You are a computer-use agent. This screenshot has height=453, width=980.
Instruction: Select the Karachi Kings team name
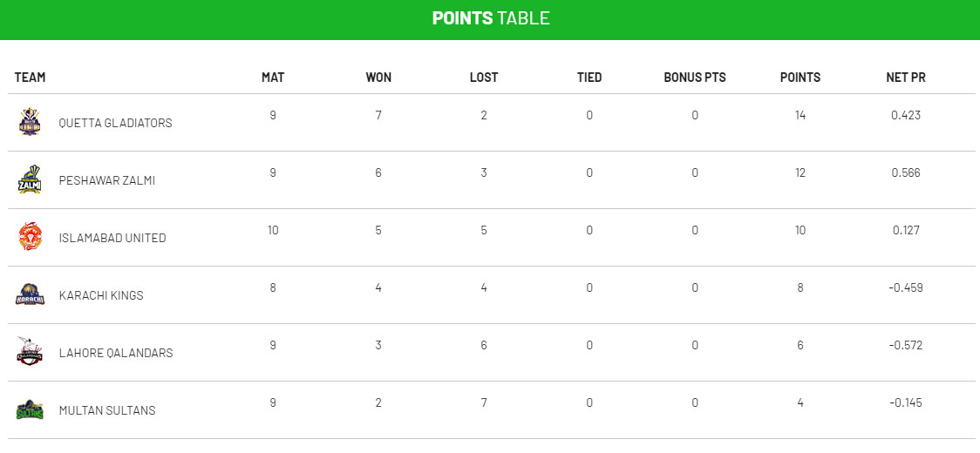point(101,295)
